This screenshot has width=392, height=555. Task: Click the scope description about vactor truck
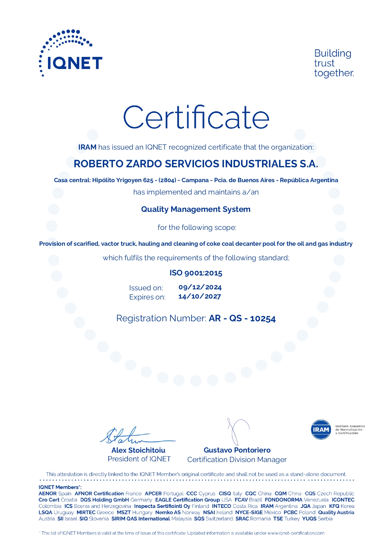[x=196, y=244]
